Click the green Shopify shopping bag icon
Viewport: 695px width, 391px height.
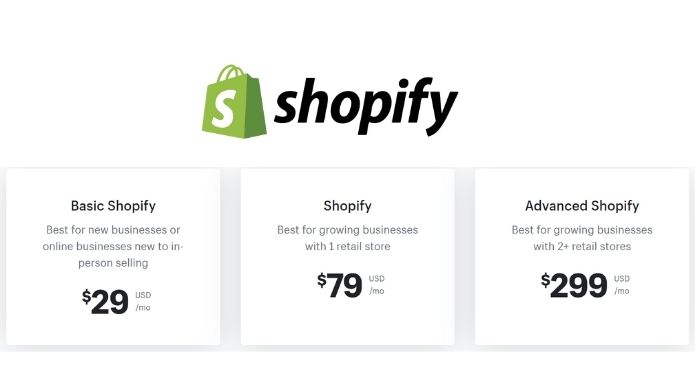(234, 102)
